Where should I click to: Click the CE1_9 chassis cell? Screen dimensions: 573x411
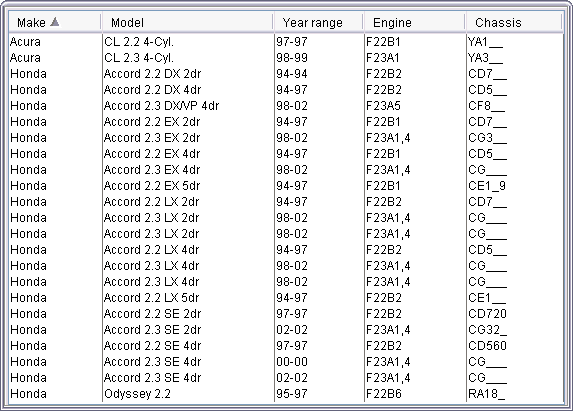[x=515, y=186]
